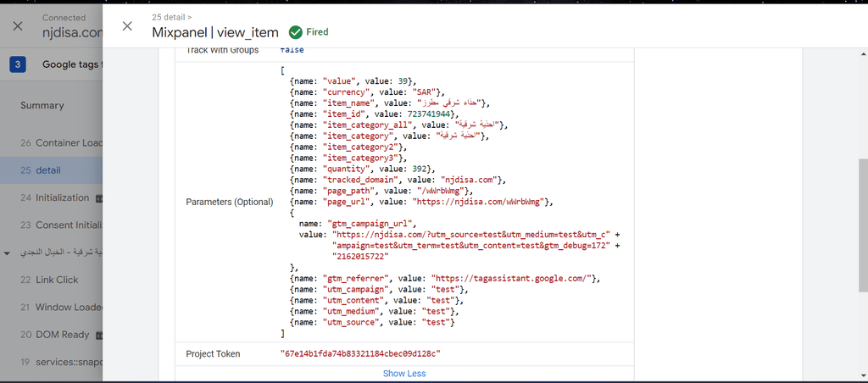Click the item_category_all parameter line
868x383 pixels.
tap(398, 125)
